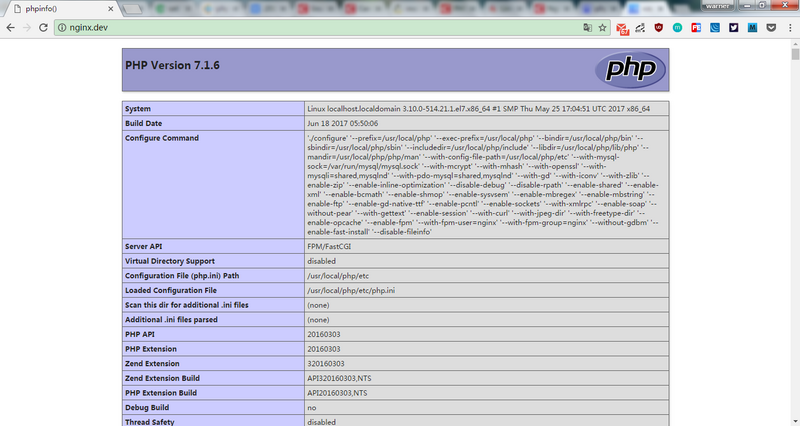This screenshot has height=426, width=800.
Task: Go back to the previous page
Action: (11, 28)
